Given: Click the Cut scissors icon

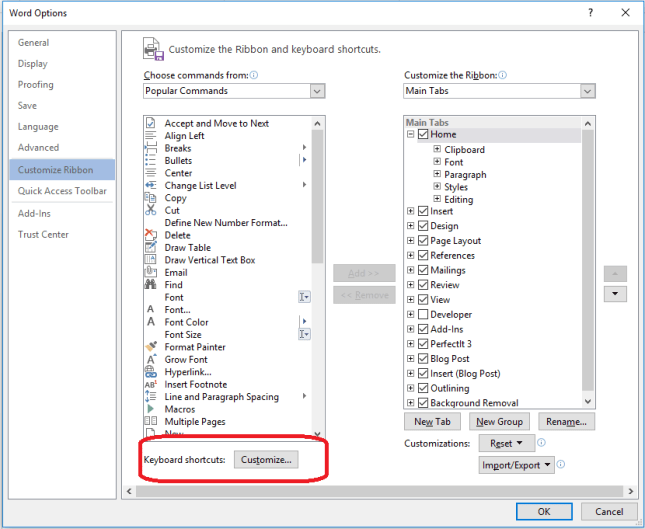Looking at the screenshot, I should click(151, 210).
